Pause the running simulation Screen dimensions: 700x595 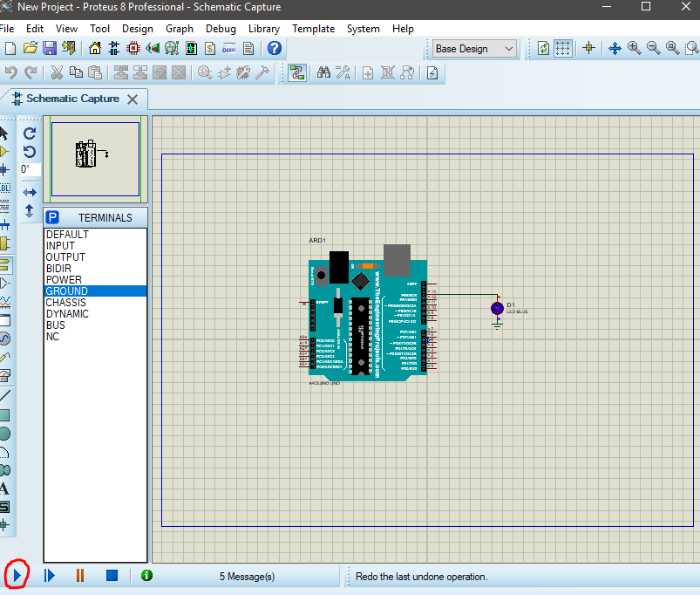tap(80, 576)
